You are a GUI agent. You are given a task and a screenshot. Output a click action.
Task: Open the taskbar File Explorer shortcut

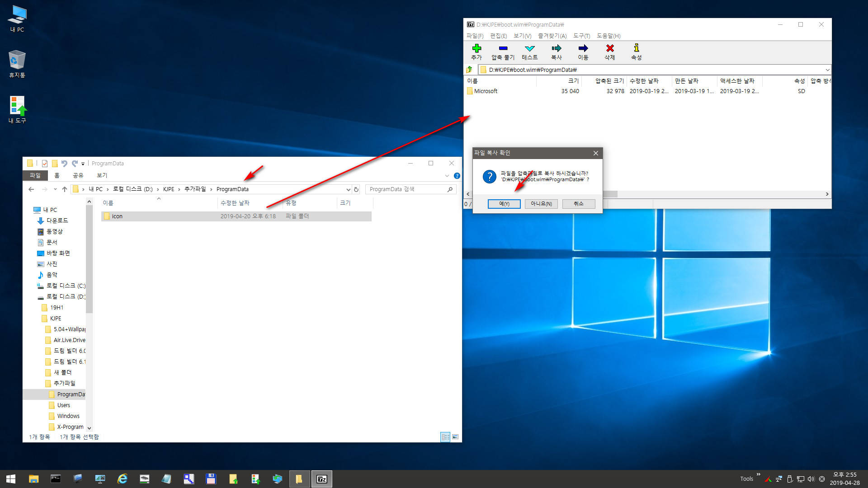coord(33,479)
